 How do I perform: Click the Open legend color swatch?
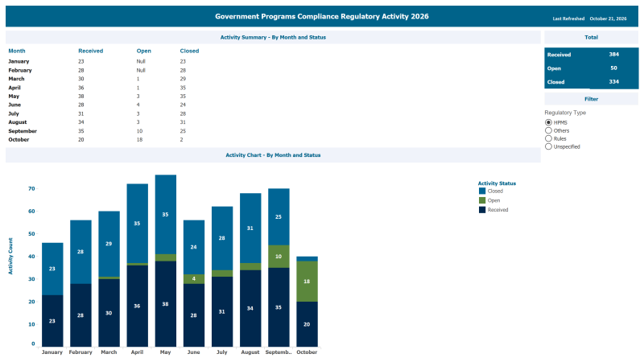(482, 200)
